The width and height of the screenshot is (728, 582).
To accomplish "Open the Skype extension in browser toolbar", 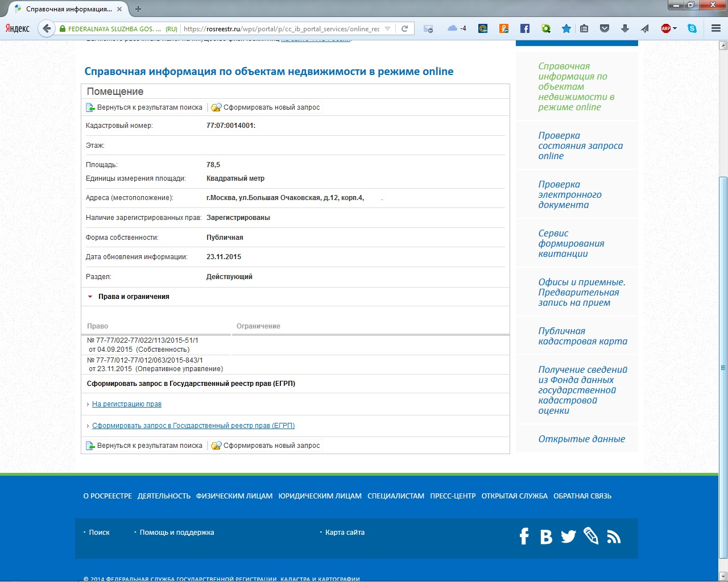I will click(692, 28).
